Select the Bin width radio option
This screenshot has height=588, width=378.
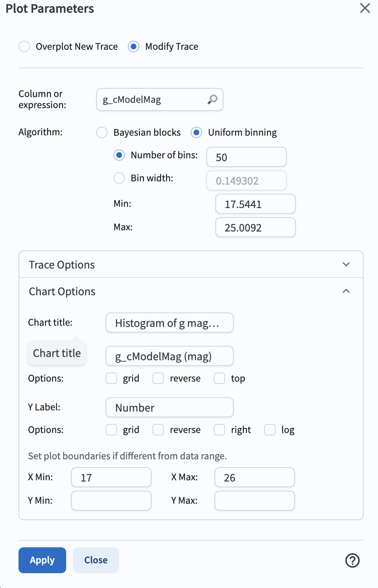119,178
